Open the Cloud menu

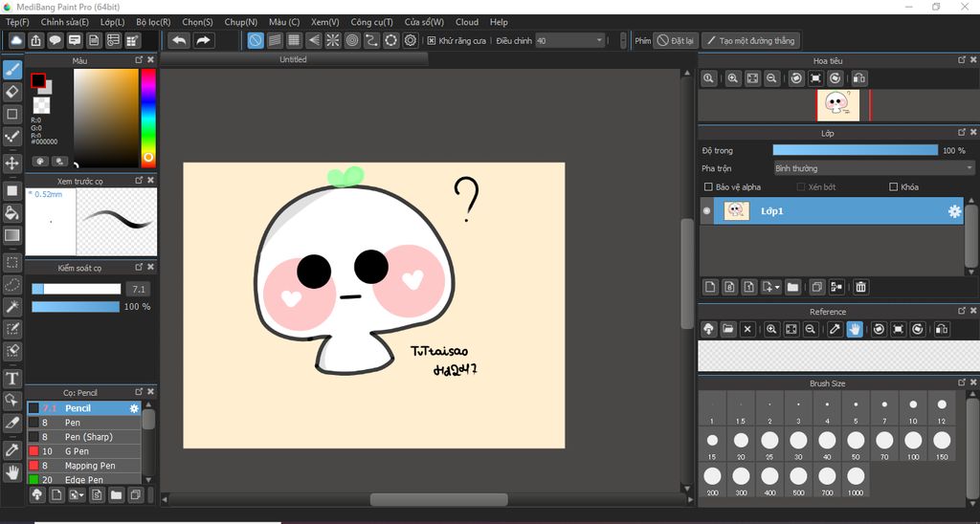coord(467,22)
